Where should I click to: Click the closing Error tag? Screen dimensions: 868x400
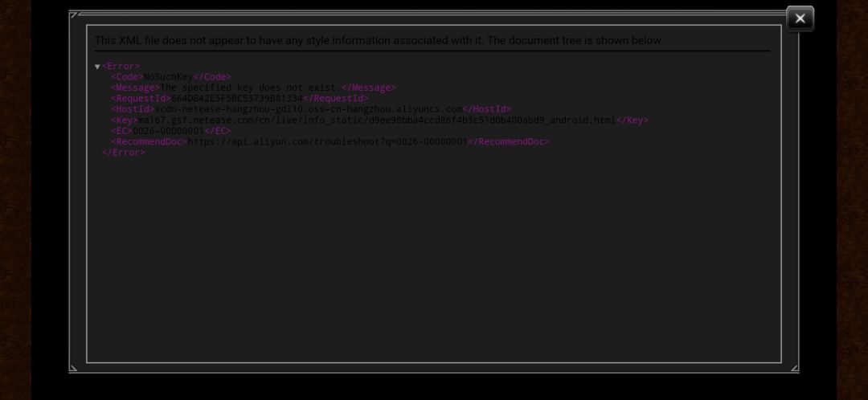coord(124,153)
